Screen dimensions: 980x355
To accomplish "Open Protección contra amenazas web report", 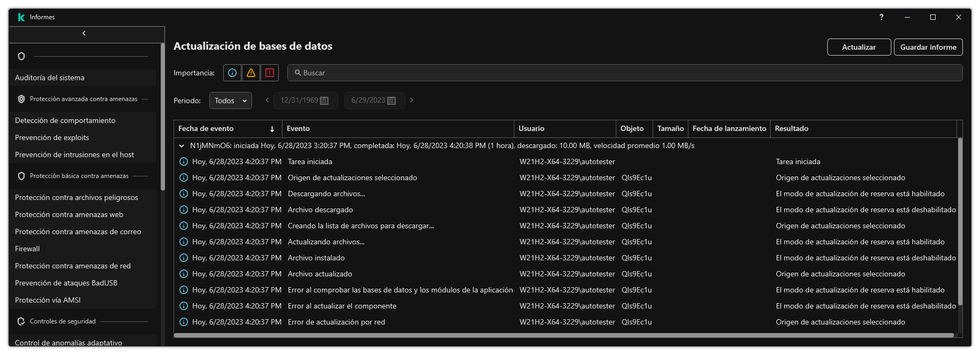I will 83,214.
